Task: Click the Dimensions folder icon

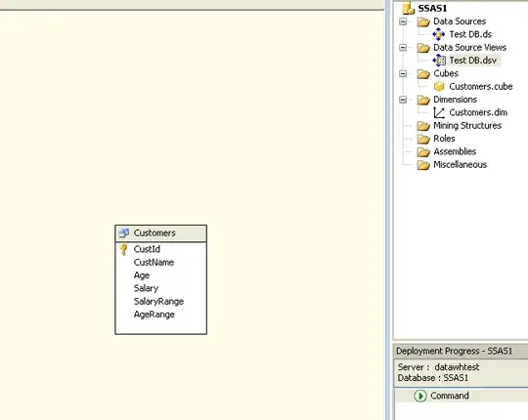Action: click(423, 100)
